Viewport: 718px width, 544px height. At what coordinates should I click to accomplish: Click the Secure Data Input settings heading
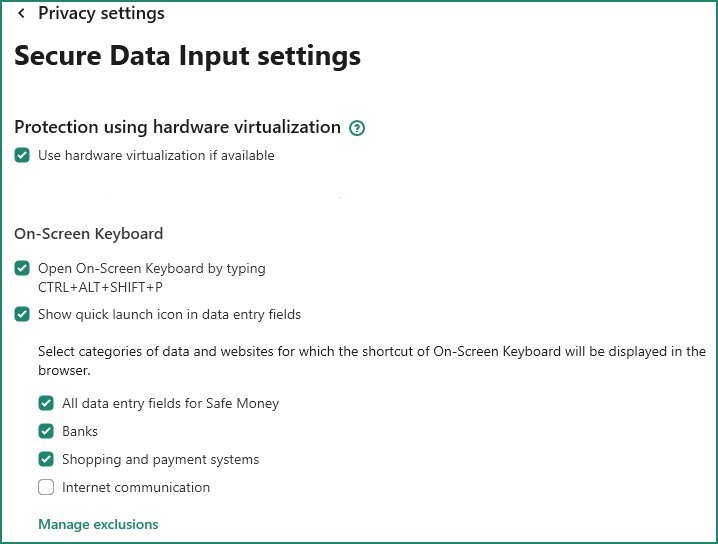click(x=187, y=56)
